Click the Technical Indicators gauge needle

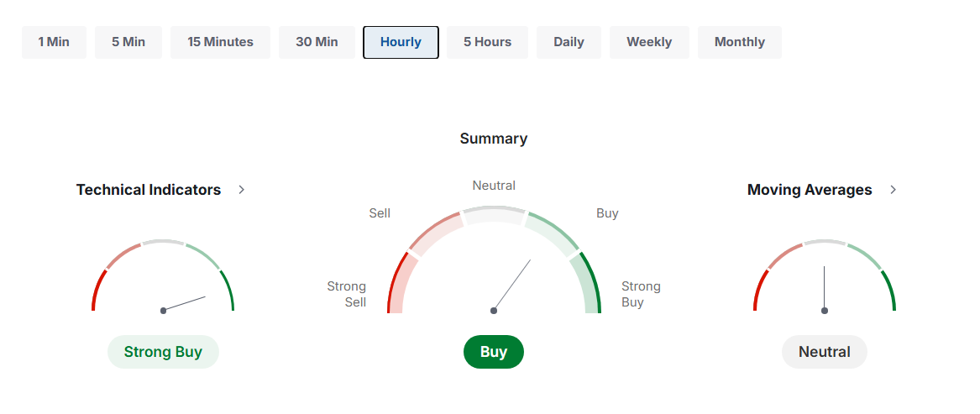coord(185,303)
